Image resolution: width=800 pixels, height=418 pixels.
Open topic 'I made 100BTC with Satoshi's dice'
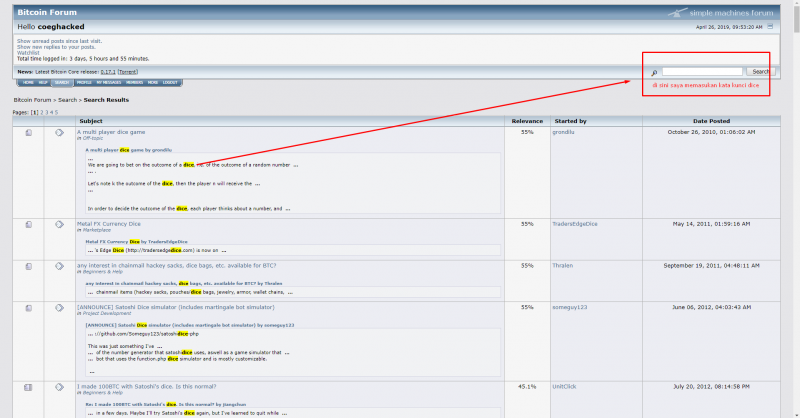click(146, 387)
